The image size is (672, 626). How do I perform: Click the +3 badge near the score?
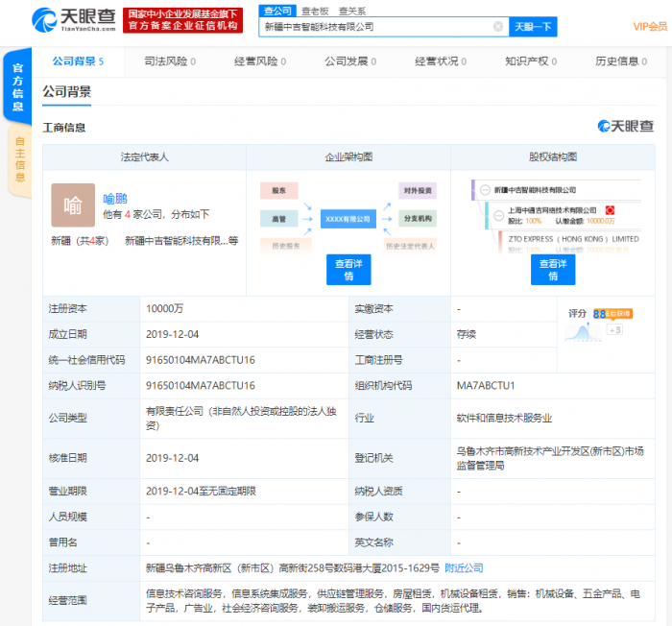point(613,330)
